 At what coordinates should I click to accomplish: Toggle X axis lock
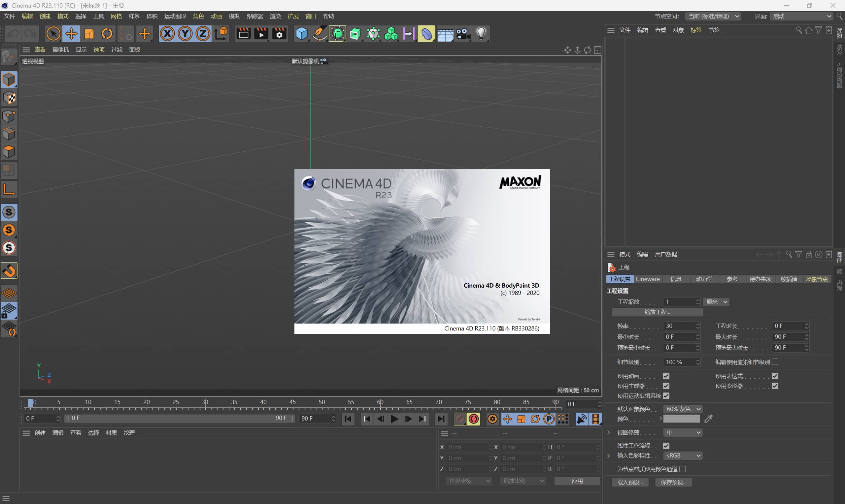point(167,34)
